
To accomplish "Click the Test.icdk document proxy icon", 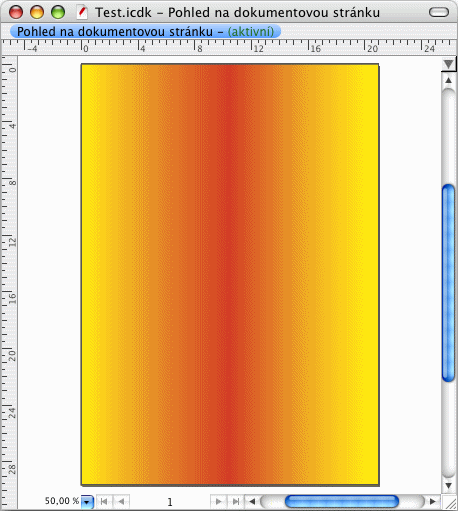I will pos(82,13).
